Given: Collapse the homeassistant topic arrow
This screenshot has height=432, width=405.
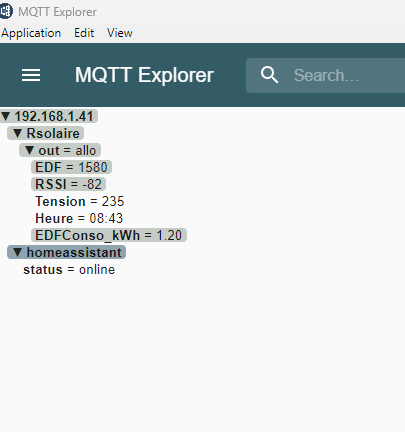Looking at the screenshot, I should tap(18, 252).
